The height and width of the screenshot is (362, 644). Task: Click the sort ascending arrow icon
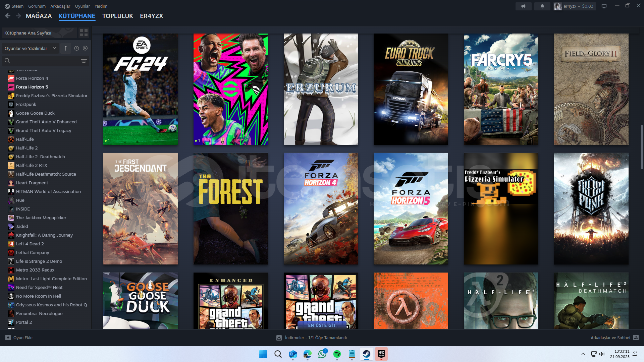66,48
